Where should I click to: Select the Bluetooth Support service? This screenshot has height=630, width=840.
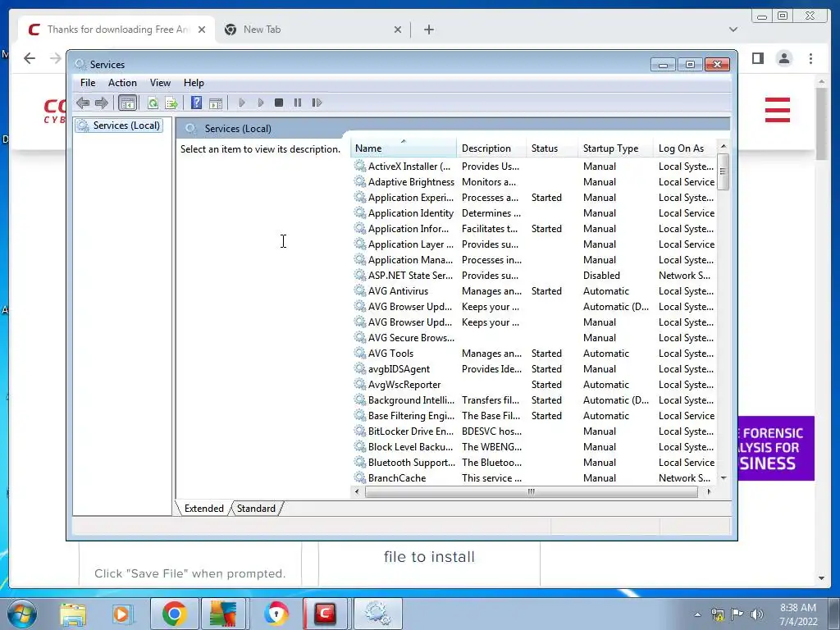tap(534, 462)
